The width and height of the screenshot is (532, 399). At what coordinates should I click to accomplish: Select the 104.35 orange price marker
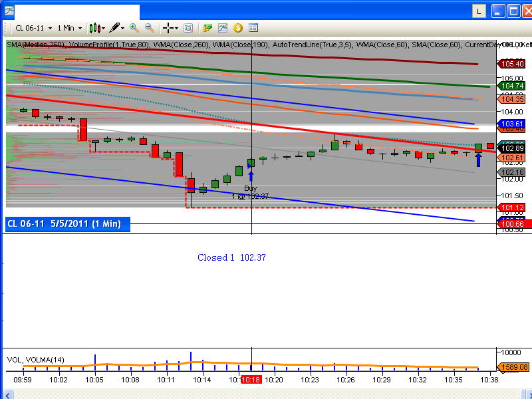coord(511,99)
